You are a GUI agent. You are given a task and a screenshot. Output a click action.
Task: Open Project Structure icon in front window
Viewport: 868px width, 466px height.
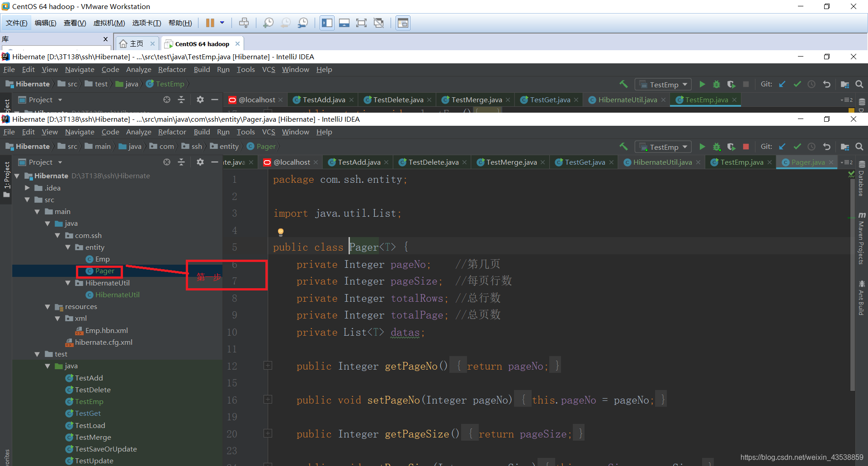[x=844, y=147]
